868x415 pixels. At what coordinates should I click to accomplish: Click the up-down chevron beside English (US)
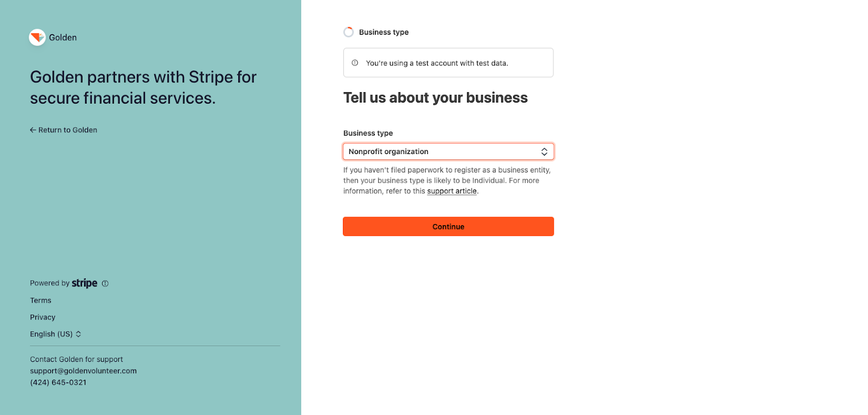point(79,334)
